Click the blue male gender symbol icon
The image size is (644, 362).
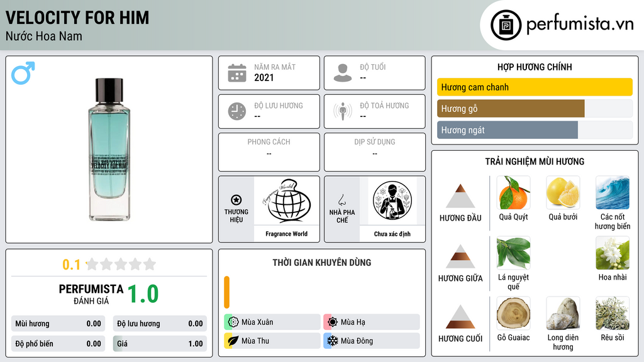tap(23, 73)
